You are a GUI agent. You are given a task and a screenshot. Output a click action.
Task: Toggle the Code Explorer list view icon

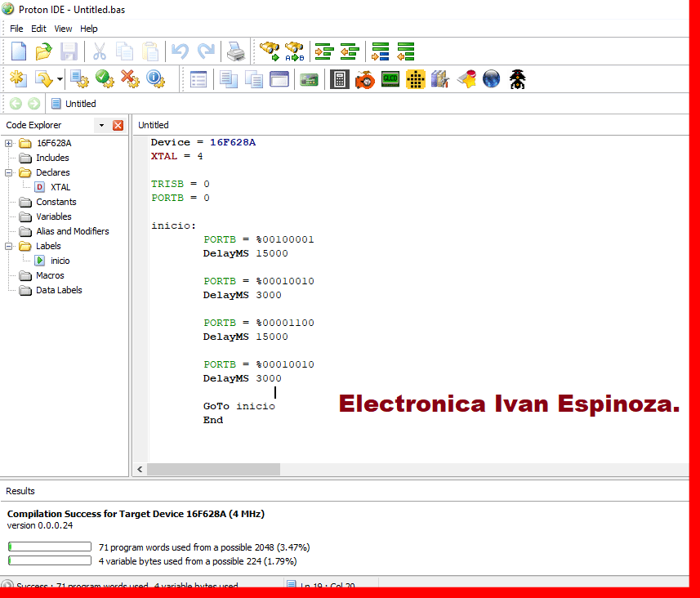point(198,79)
